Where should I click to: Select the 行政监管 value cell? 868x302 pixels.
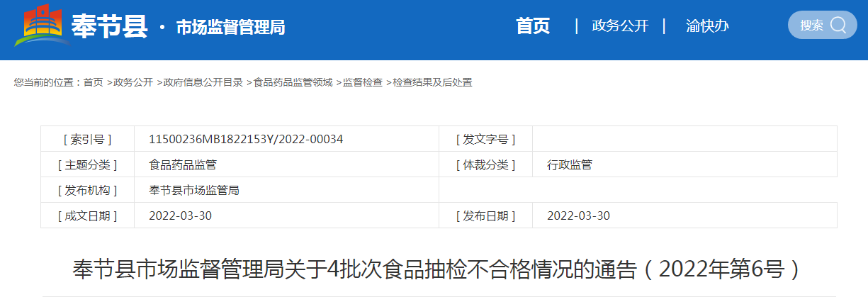click(684, 164)
